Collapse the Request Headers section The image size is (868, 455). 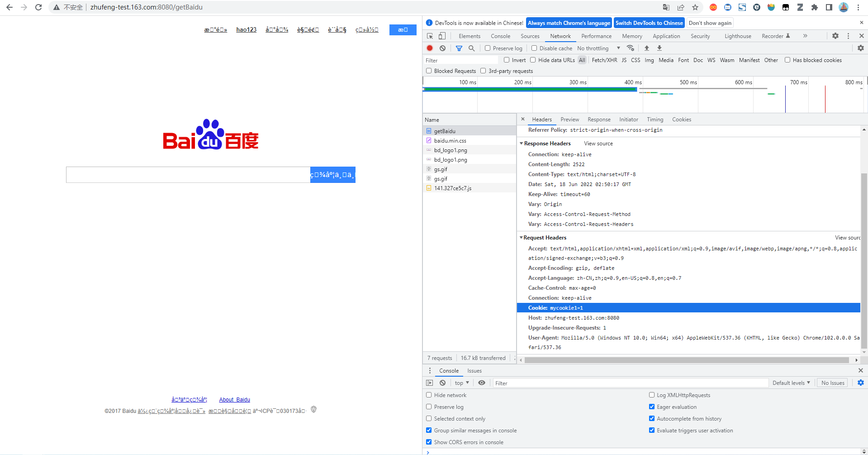[x=521, y=238]
